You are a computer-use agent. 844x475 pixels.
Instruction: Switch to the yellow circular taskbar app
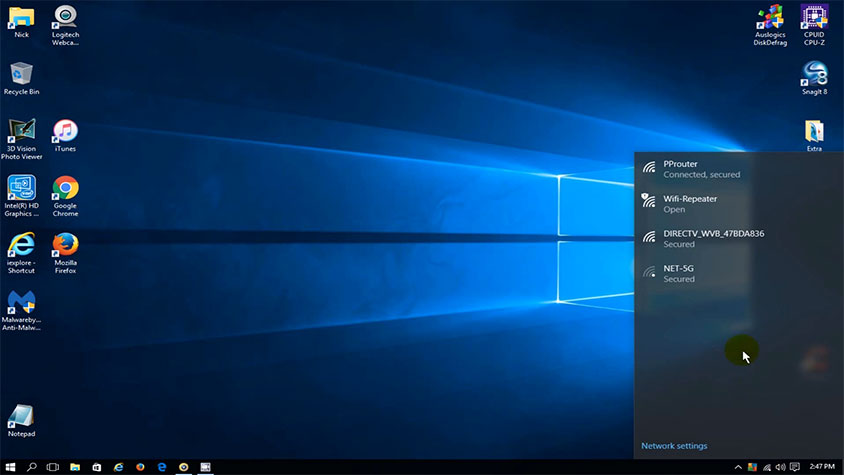184,467
